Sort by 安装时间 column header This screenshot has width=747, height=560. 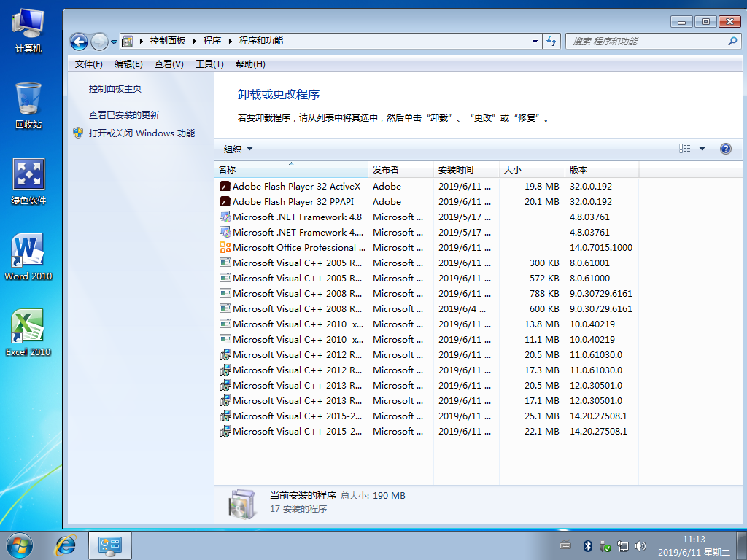click(x=466, y=169)
